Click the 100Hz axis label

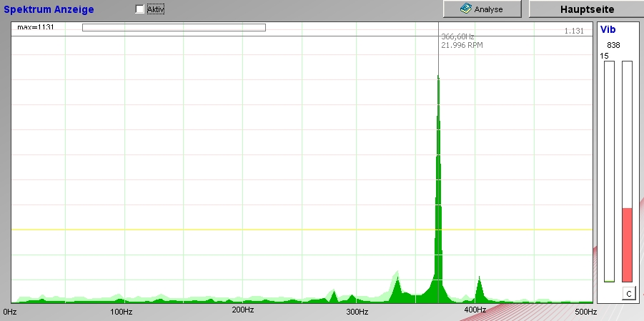tap(121, 312)
